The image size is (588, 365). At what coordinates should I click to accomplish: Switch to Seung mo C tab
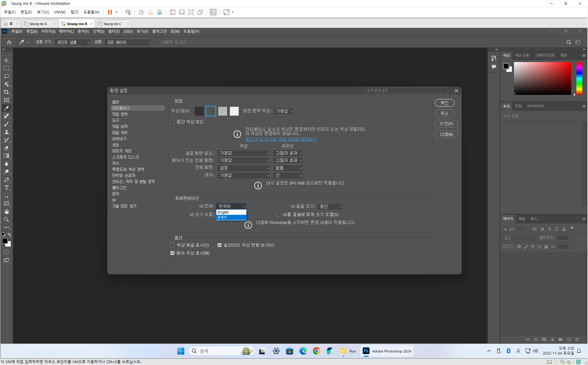click(x=112, y=24)
